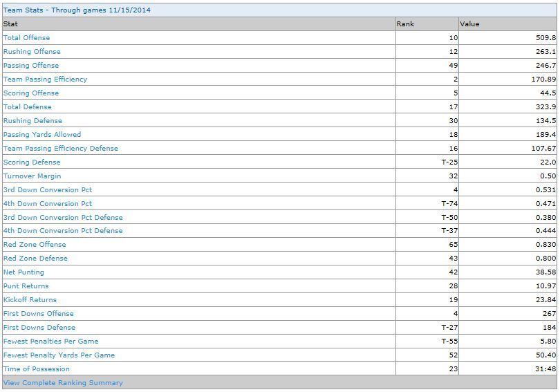Open First Downs Offense link
The image size is (560, 392).
pyautogui.click(x=39, y=314)
